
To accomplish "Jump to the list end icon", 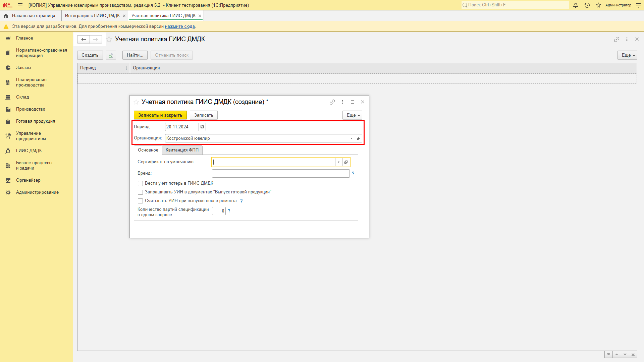I will tap(633, 355).
